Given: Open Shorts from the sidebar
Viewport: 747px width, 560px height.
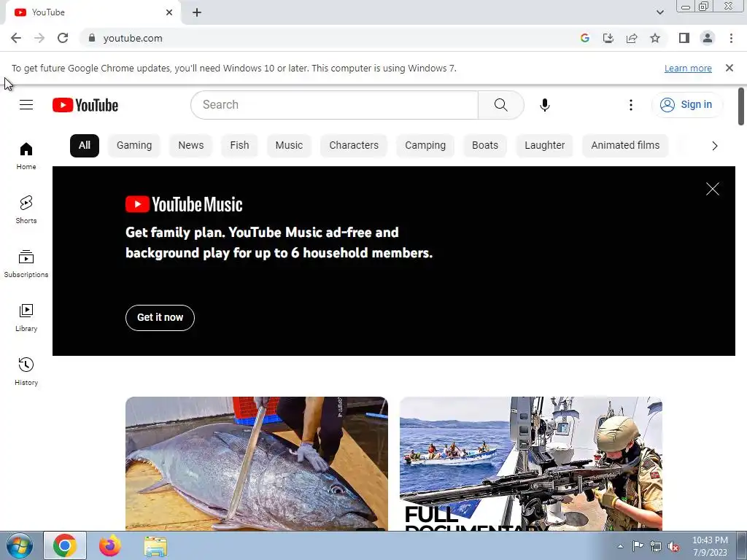Looking at the screenshot, I should [26, 209].
